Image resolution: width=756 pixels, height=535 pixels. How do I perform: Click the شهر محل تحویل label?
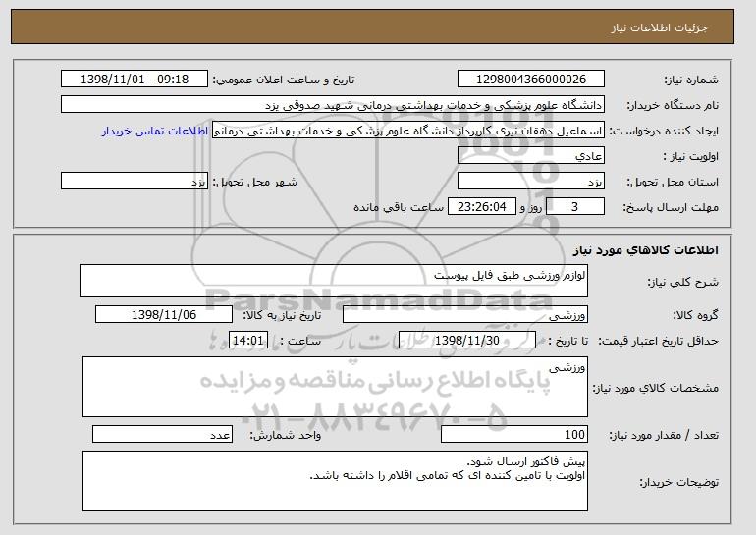click(x=255, y=183)
